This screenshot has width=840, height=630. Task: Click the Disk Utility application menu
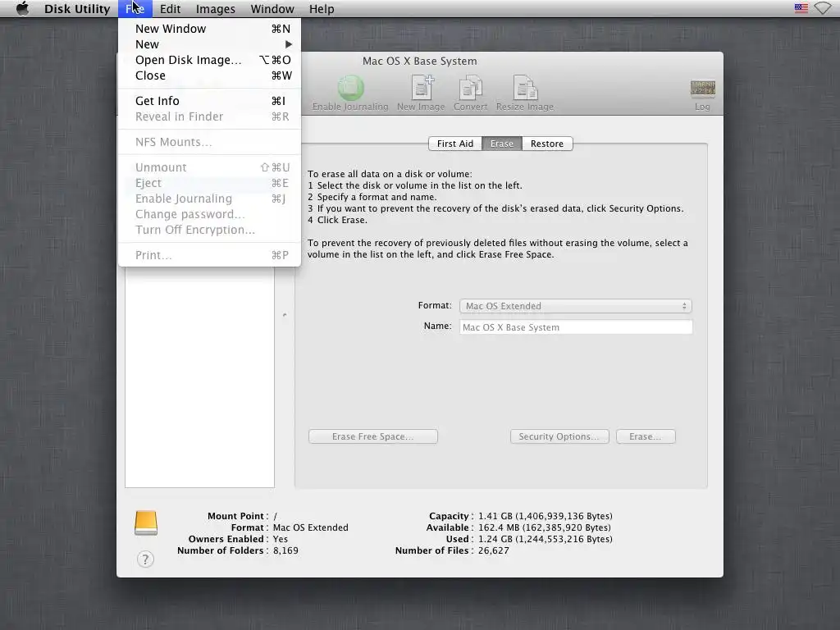pyautogui.click(x=76, y=8)
